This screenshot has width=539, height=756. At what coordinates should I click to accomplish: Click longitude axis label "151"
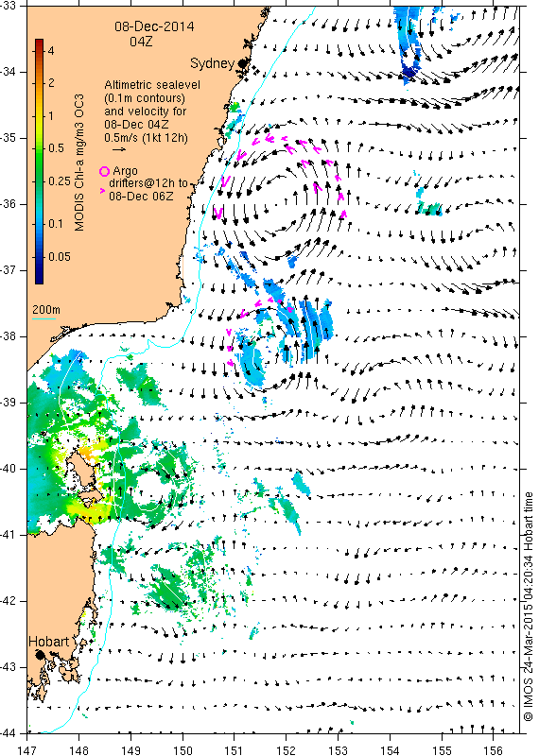pyautogui.click(x=234, y=749)
